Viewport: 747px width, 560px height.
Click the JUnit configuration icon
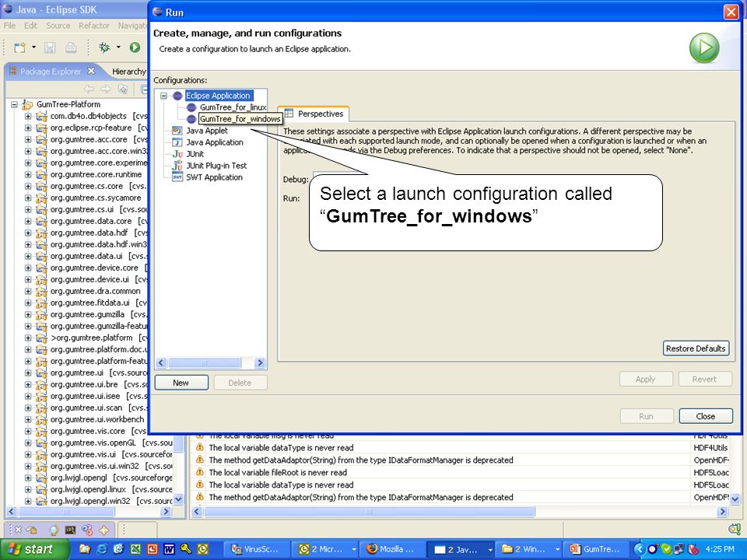pos(177,154)
